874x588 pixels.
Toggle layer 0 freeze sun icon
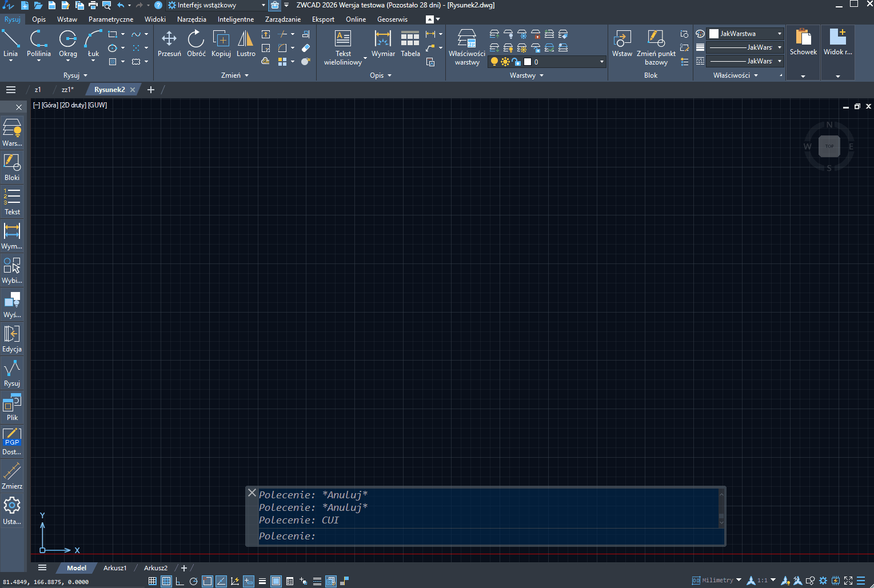[505, 62]
